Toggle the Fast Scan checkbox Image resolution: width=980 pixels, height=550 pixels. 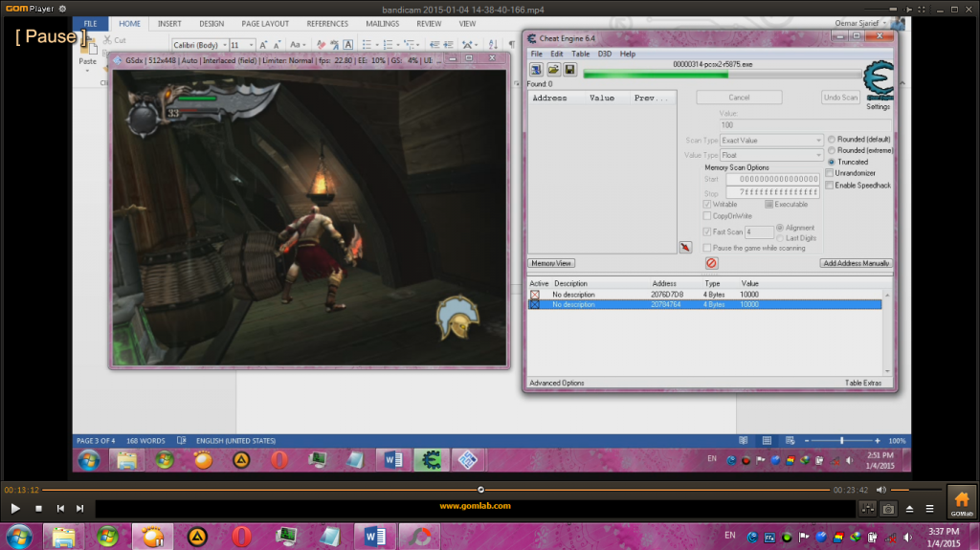707,231
